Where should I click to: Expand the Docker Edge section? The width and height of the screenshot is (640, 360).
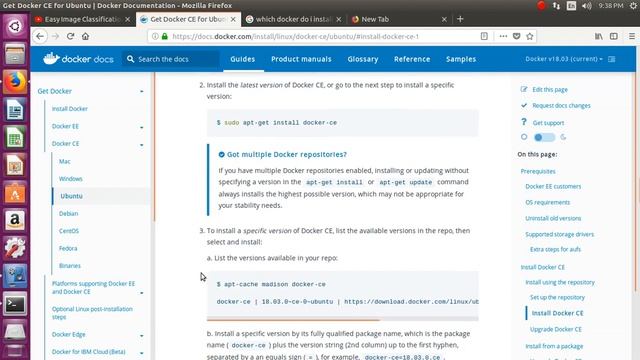pos(142,336)
